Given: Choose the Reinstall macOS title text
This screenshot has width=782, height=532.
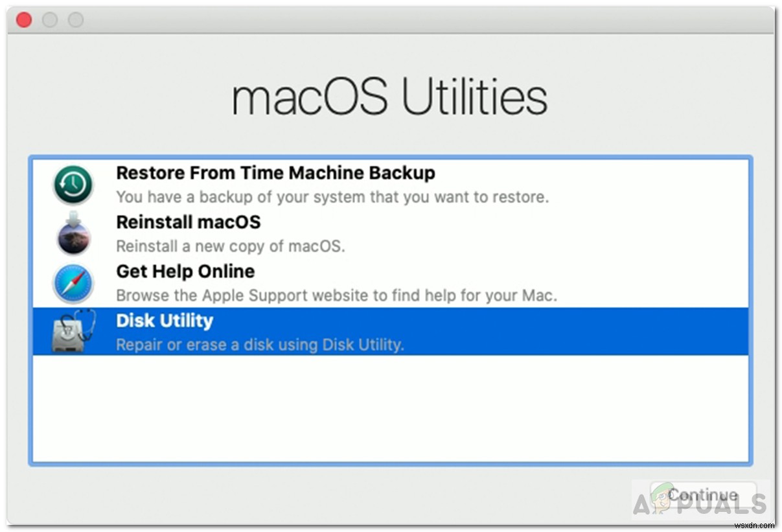Looking at the screenshot, I should tap(188, 222).
